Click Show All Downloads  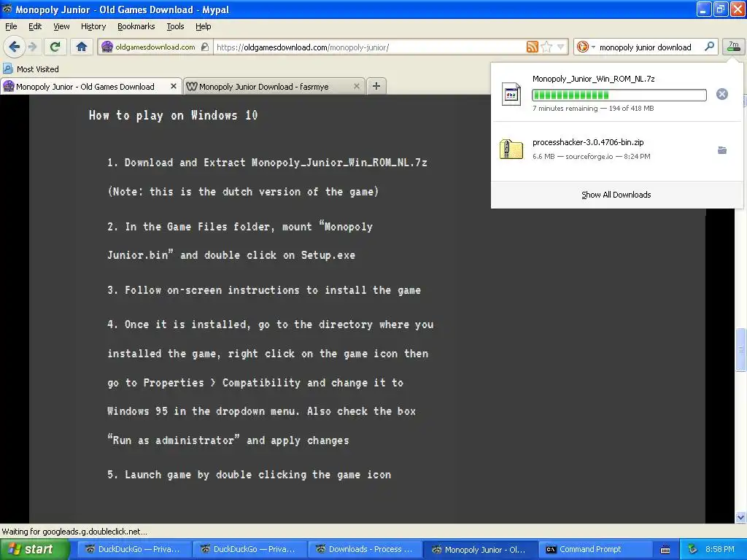pos(616,195)
